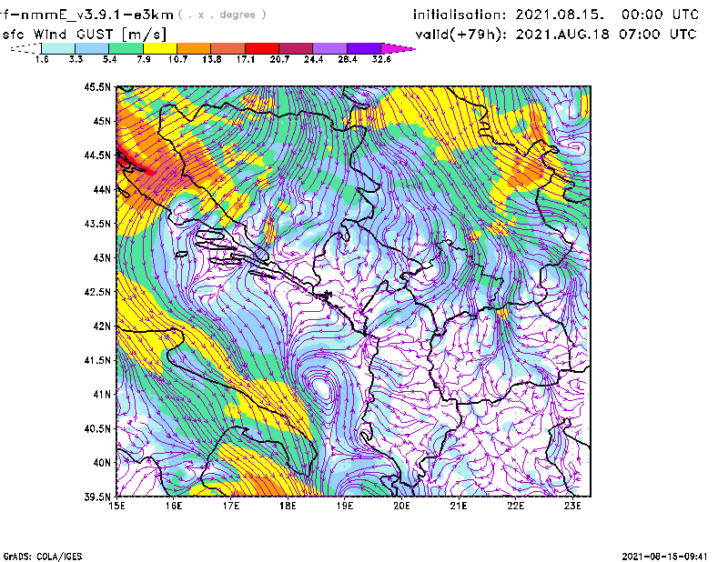Click the 45N latitude label
728x562 pixels.
tap(102, 121)
